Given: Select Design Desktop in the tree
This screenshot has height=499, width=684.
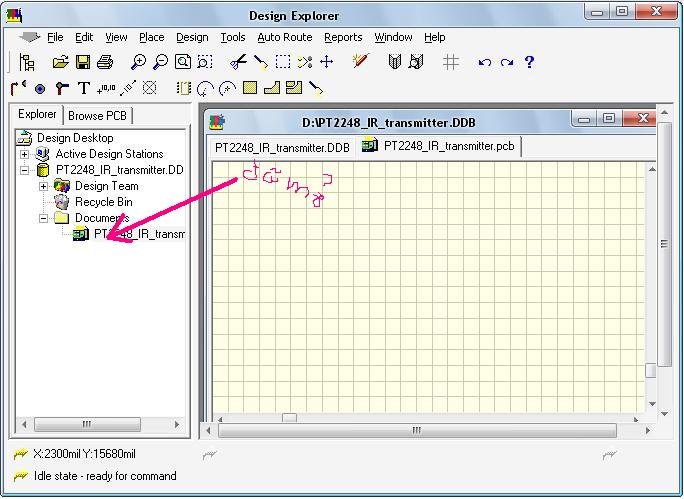Looking at the screenshot, I should coord(75,138).
